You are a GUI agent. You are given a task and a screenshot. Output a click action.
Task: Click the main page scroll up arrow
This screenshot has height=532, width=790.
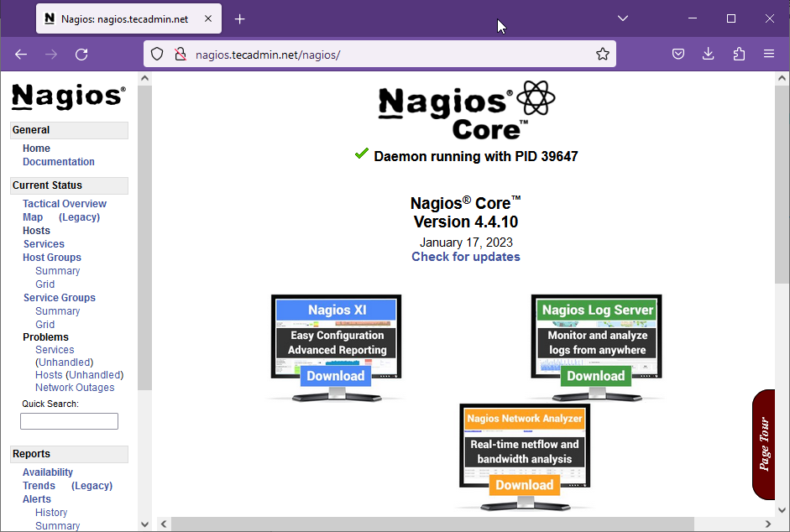[782, 79]
